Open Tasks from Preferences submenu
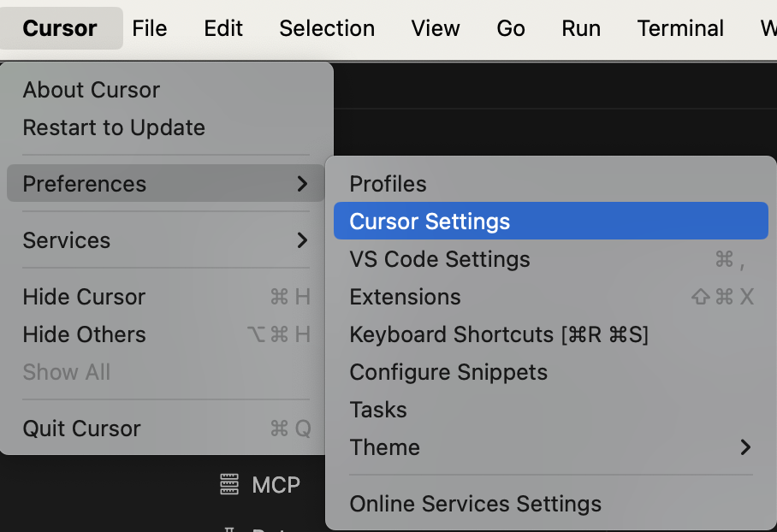 551,410
